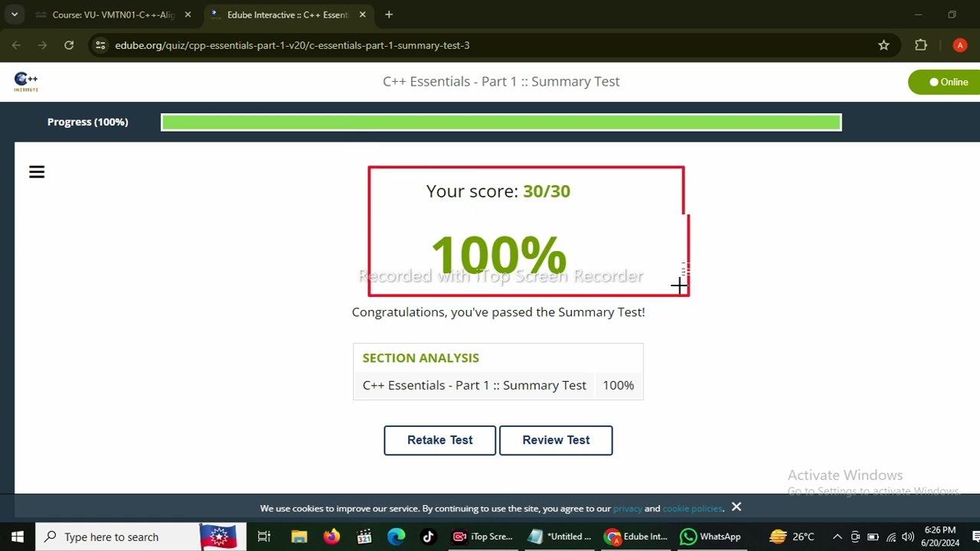The width and height of the screenshot is (980, 551).
Task: Open the clock showing 6:26 PM
Action: [x=941, y=536]
